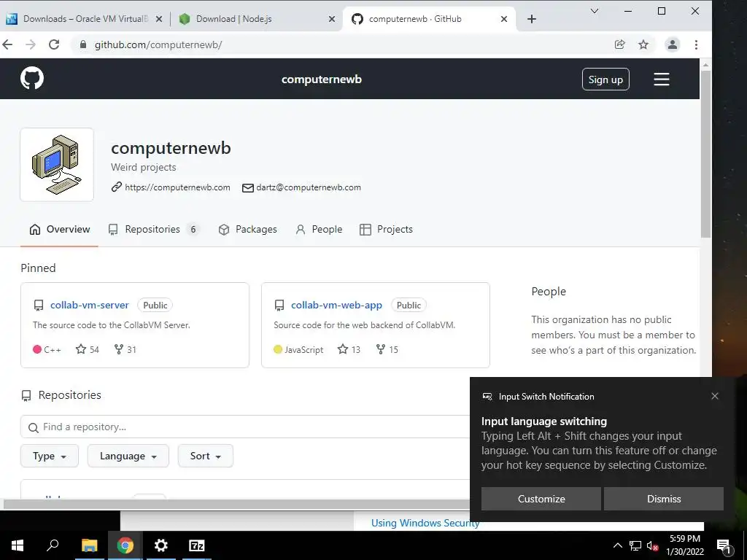Screen dimensions: 747x560
Task: Click the network status tray icon
Action: 635,545
